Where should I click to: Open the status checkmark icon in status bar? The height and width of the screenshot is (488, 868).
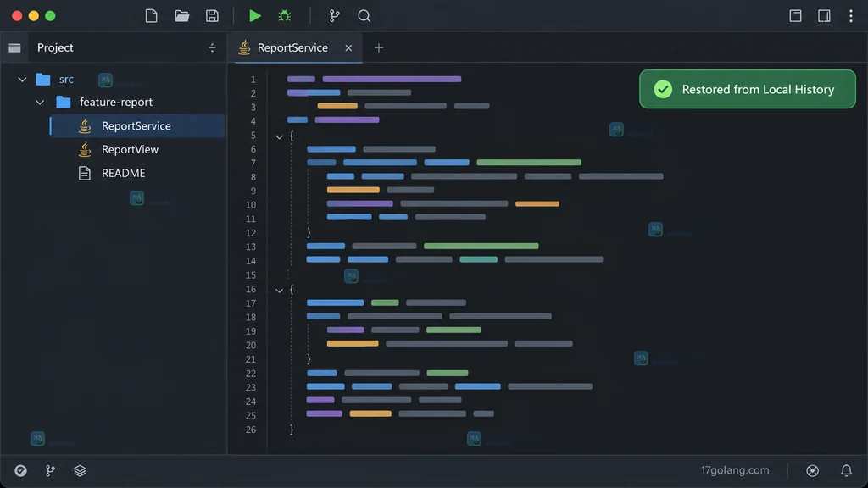pos(20,470)
